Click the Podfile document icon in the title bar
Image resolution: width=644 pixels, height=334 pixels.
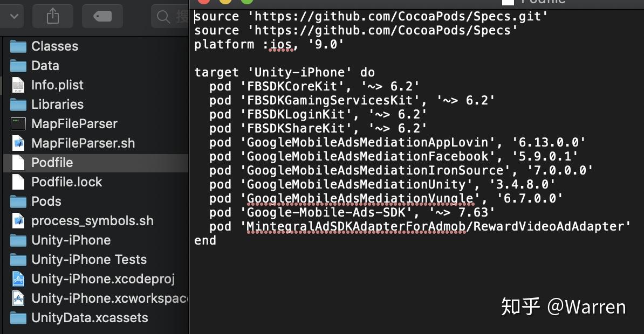[508, 3]
